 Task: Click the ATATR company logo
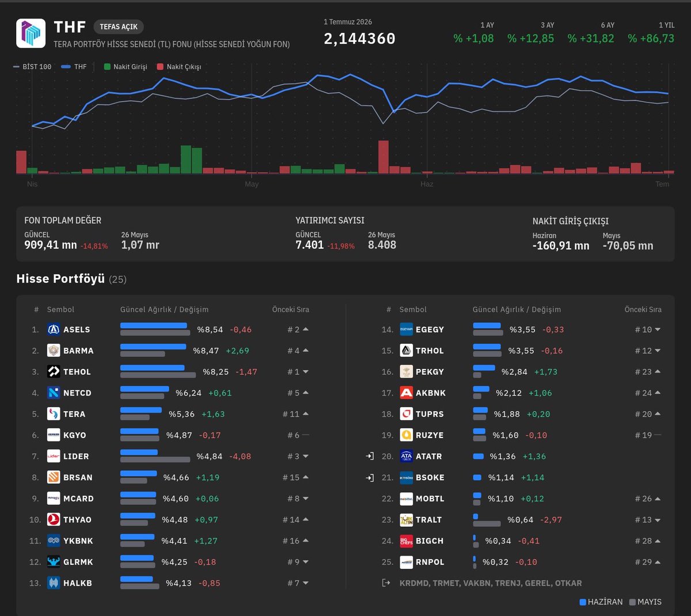(407, 456)
